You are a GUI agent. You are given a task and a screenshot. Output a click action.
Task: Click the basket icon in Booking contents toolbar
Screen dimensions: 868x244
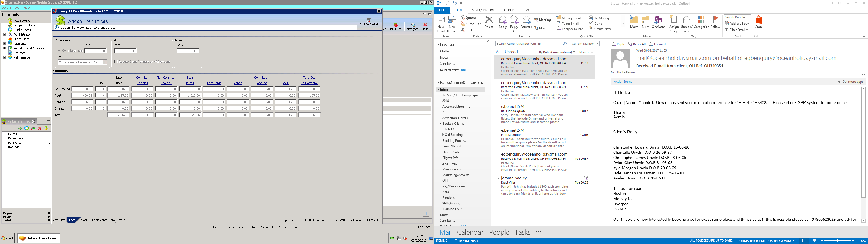tap(33, 129)
